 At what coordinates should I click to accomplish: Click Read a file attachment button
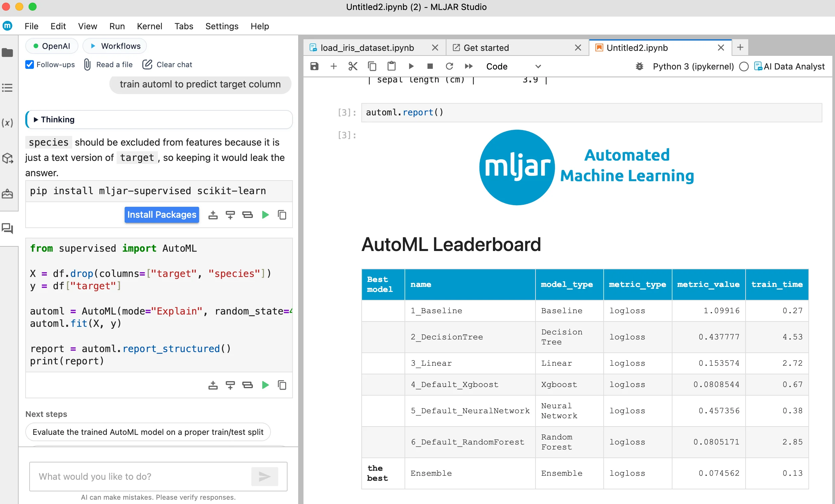pos(108,64)
